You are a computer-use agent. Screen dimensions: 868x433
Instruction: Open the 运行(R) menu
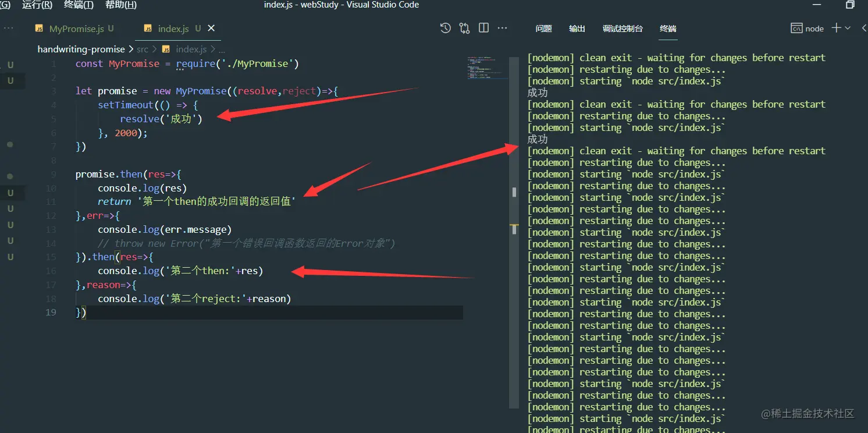pos(37,5)
